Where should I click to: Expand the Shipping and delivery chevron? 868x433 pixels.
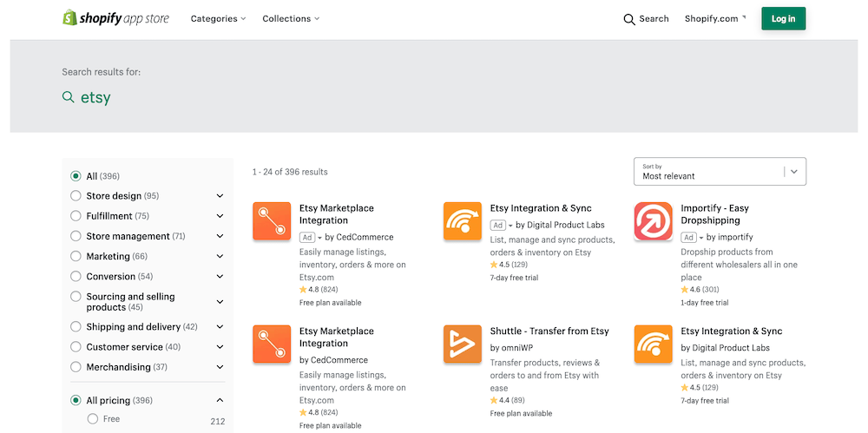point(220,326)
